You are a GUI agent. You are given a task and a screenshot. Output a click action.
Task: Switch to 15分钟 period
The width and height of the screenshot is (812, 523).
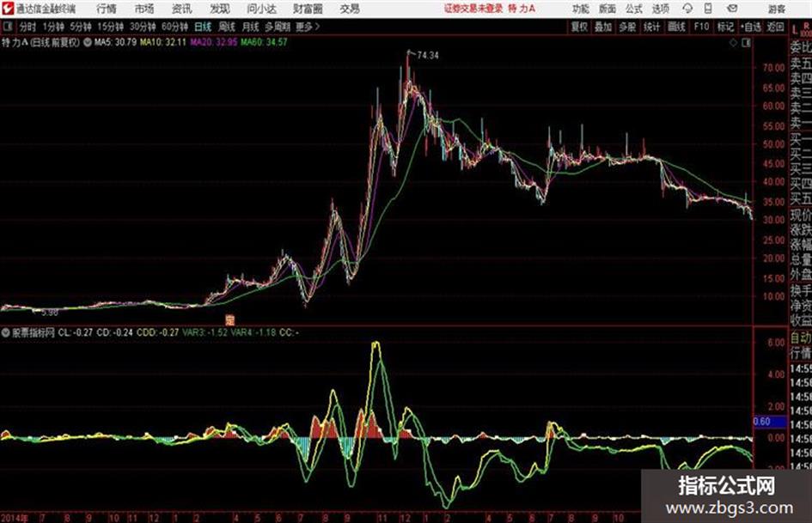tap(111, 27)
